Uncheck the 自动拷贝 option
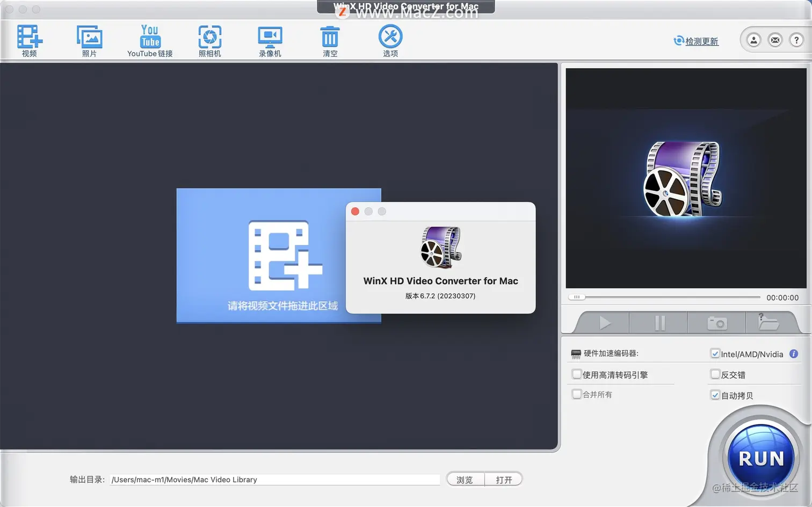Screen dimensions: 812x507 tap(715, 395)
